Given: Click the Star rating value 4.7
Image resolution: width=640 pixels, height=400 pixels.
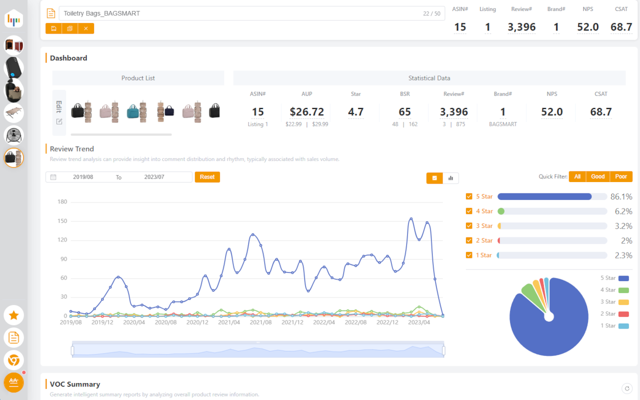Looking at the screenshot, I should [x=356, y=112].
